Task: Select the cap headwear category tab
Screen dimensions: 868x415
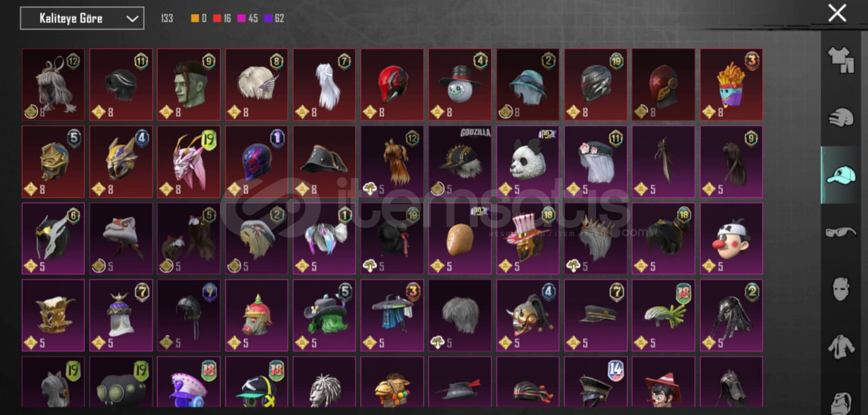Action: pos(841,175)
